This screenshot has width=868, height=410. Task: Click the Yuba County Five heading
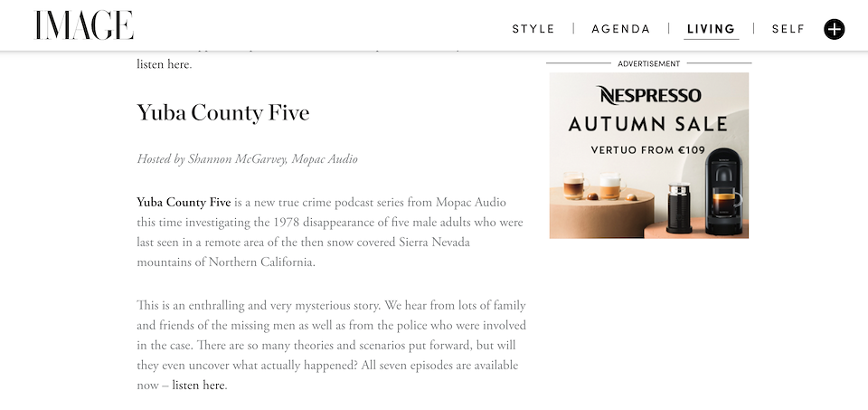(222, 113)
